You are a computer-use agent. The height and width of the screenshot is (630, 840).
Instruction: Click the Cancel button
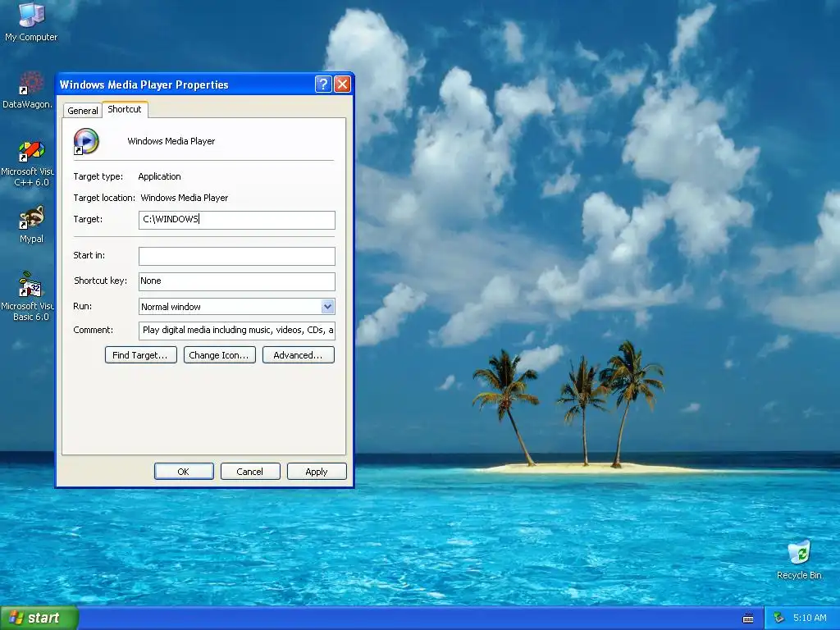pyautogui.click(x=250, y=472)
